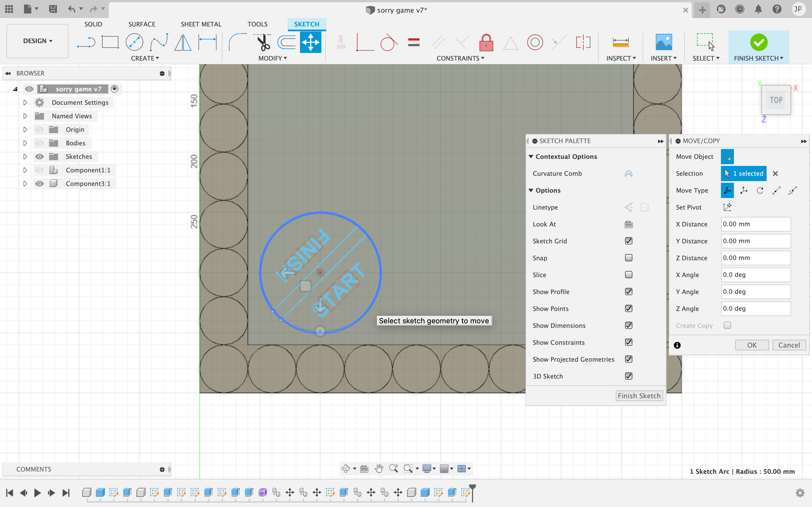This screenshot has height=507, width=812.
Task: Expand the Sketches folder in browser
Action: (25, 156)
